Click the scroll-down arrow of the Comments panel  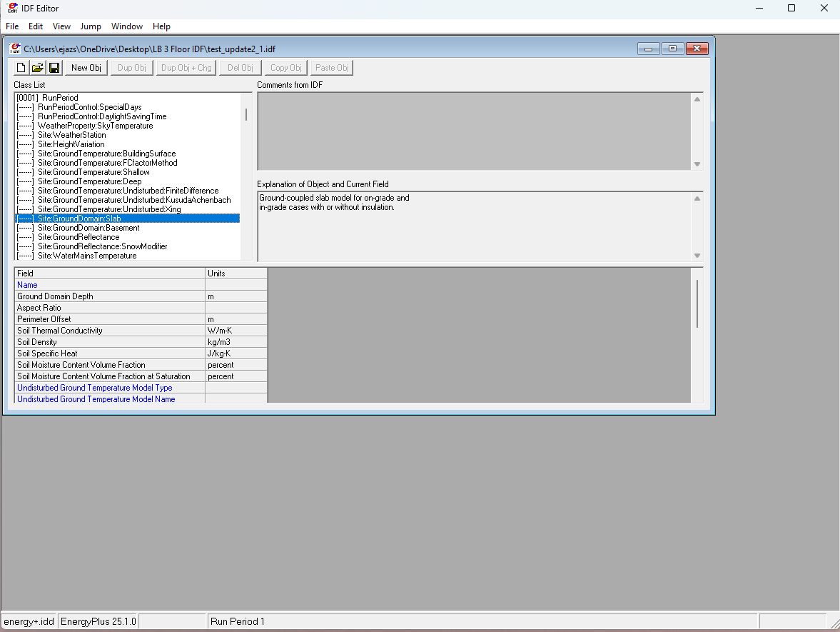tap(697, 164)
